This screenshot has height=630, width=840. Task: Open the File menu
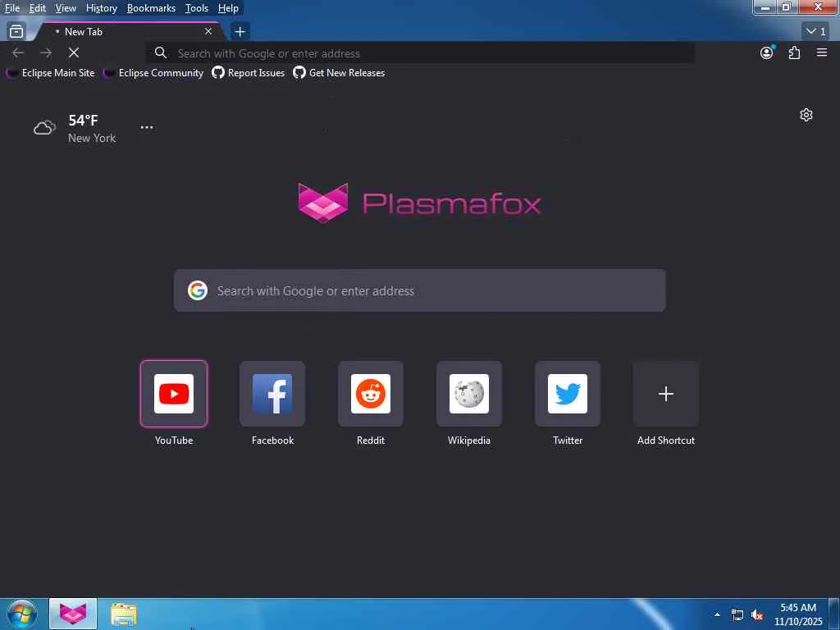tap(12, 8)
